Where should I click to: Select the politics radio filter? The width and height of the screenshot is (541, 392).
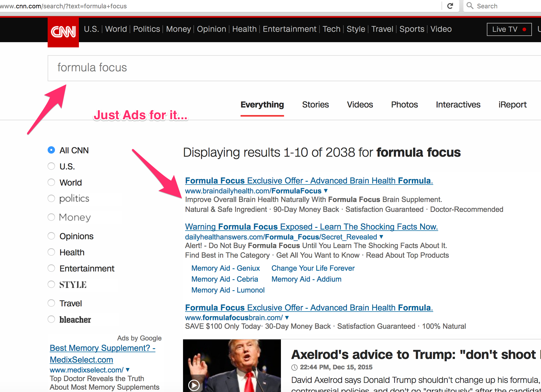point(51,198)
